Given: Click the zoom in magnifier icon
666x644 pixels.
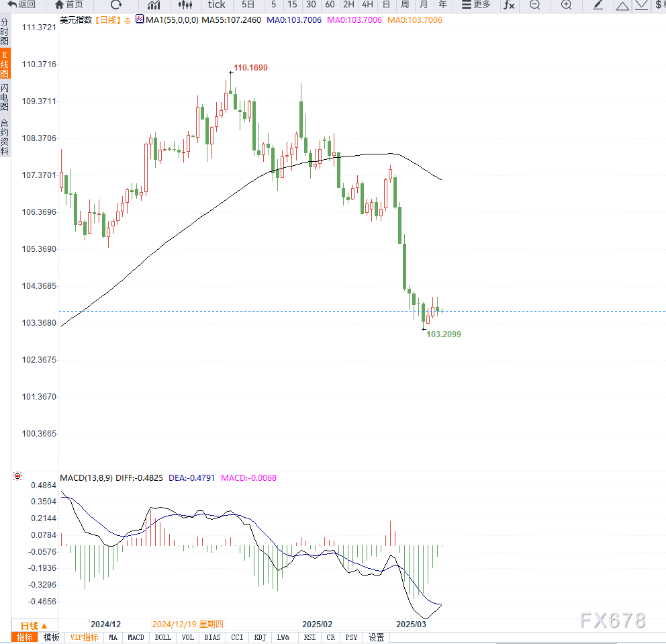Looking at the screenshot, I should click(x=566, y=5).
